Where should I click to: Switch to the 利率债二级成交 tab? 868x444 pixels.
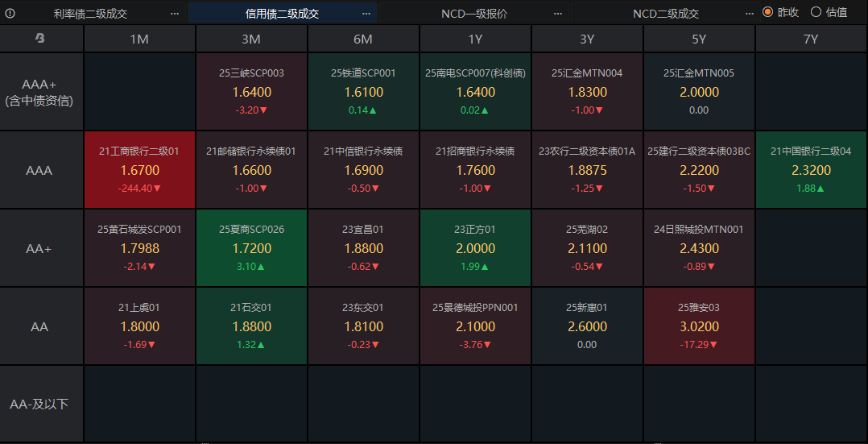coord(90,14)
